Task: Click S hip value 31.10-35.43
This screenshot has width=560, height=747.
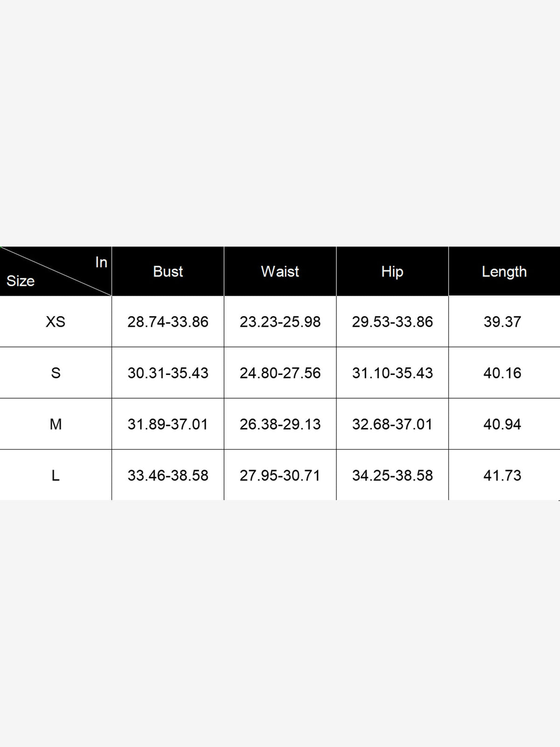Action: pos(392,373)
